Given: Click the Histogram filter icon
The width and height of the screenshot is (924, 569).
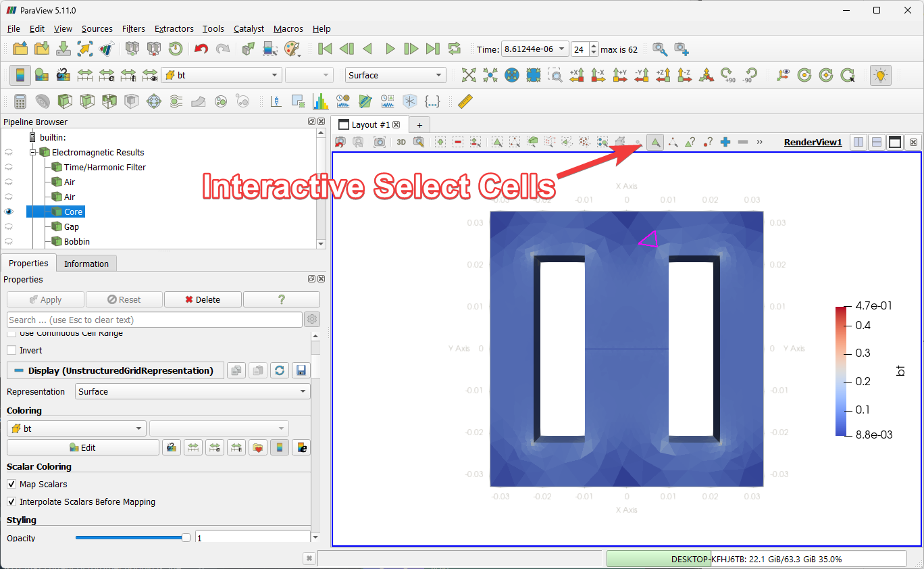Looking at the screenshot, I should pos(321,101).
